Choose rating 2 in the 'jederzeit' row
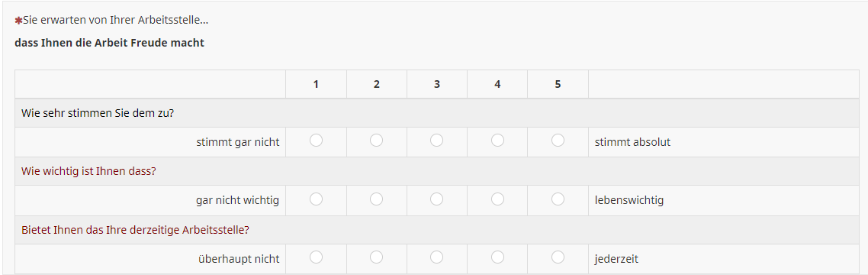868x275 pixels. (377, 257)
